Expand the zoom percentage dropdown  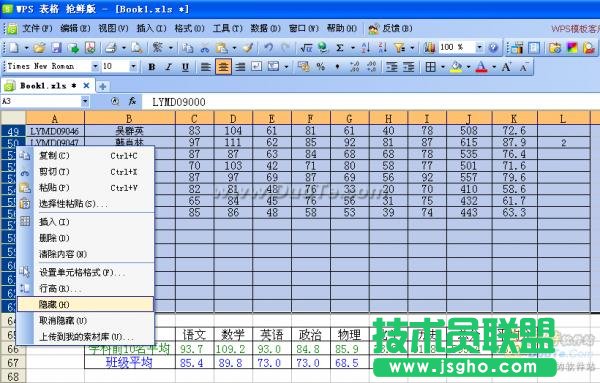point(479,47)
